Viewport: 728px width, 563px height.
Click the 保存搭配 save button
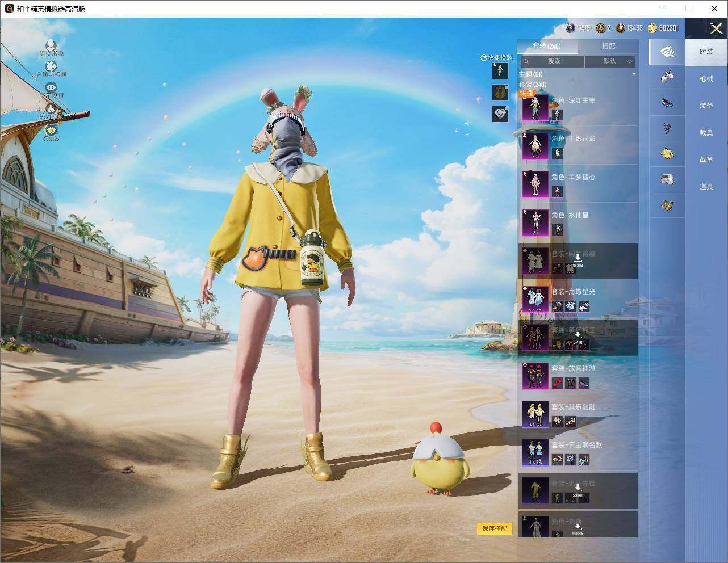(x=494, y=528)
